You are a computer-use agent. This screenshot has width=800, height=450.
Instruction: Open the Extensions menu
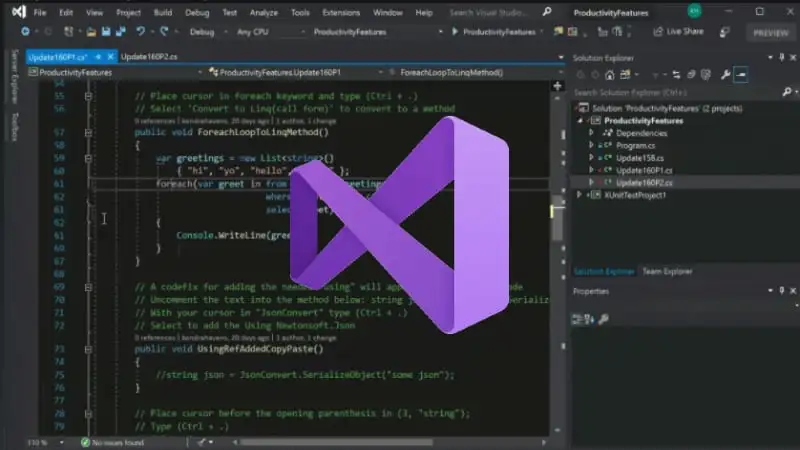tap(341, 12)
